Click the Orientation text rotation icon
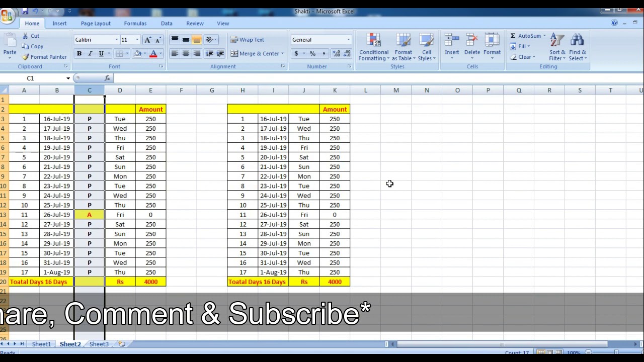The image size is (644, 362). (209, 40)
